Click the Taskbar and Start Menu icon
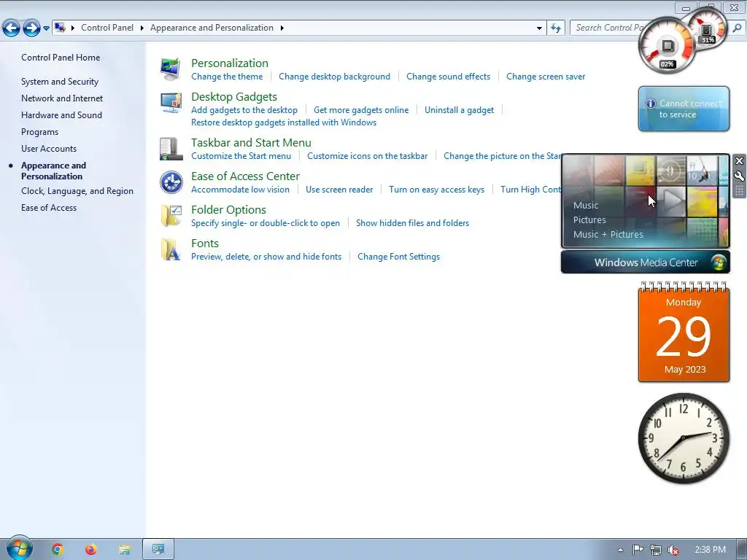 tap(171, 149)
